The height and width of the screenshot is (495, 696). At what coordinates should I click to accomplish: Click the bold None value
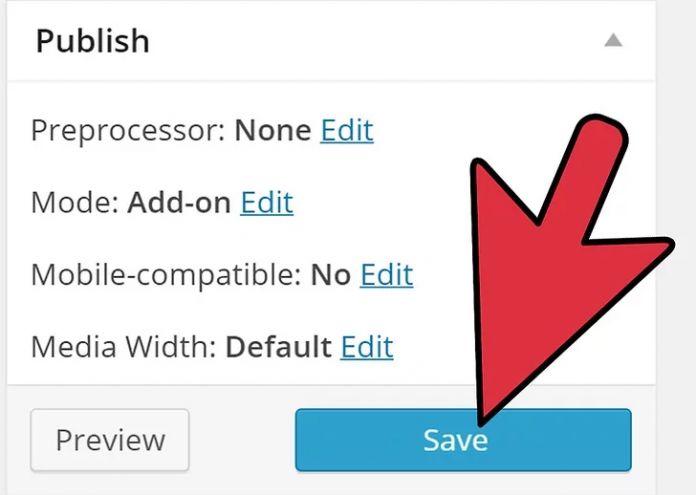coord(272,131)
